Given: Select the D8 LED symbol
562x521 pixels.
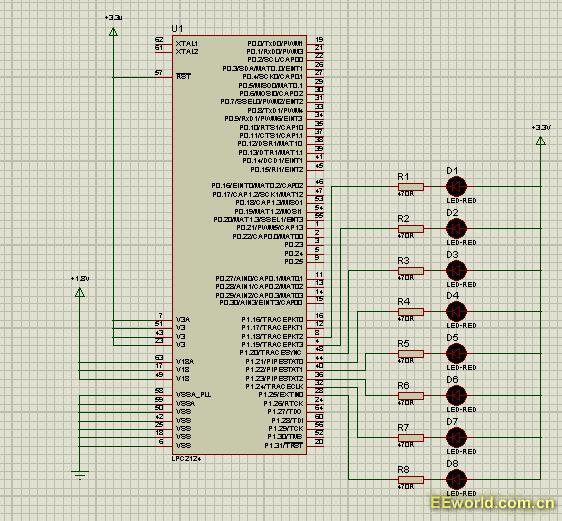Looking at the screenshot, I should [x=456, y=479].
